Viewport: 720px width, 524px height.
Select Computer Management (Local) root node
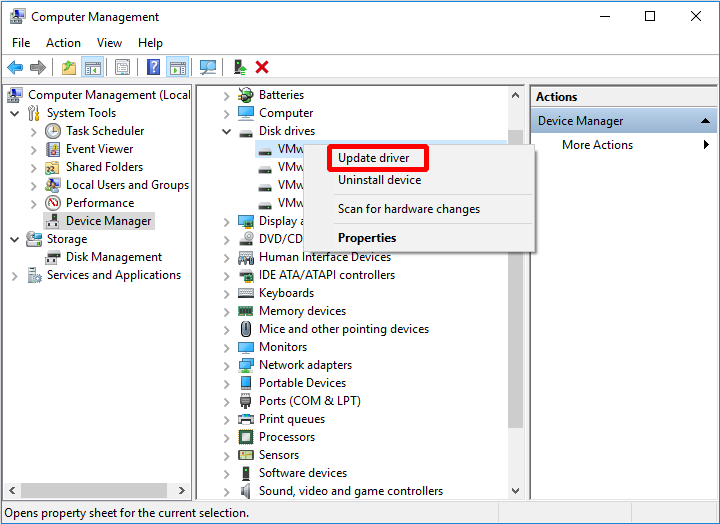point(109,95)
